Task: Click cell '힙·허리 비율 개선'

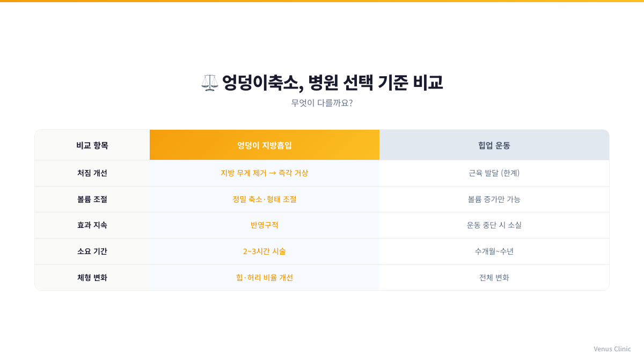Action: click(265, 278)
